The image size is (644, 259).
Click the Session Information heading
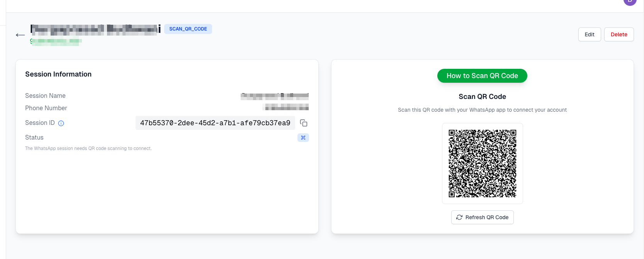pyautogui.click(x=58, y=74)
